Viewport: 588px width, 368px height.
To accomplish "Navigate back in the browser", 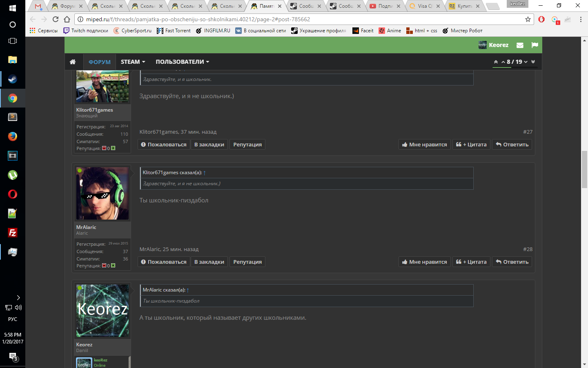I will (33, 19).
